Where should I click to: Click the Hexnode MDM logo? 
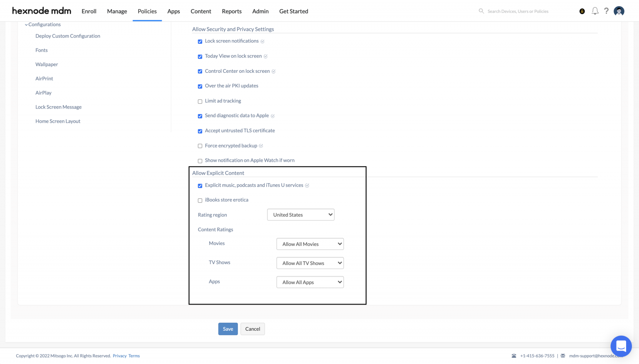pos(42,11)
